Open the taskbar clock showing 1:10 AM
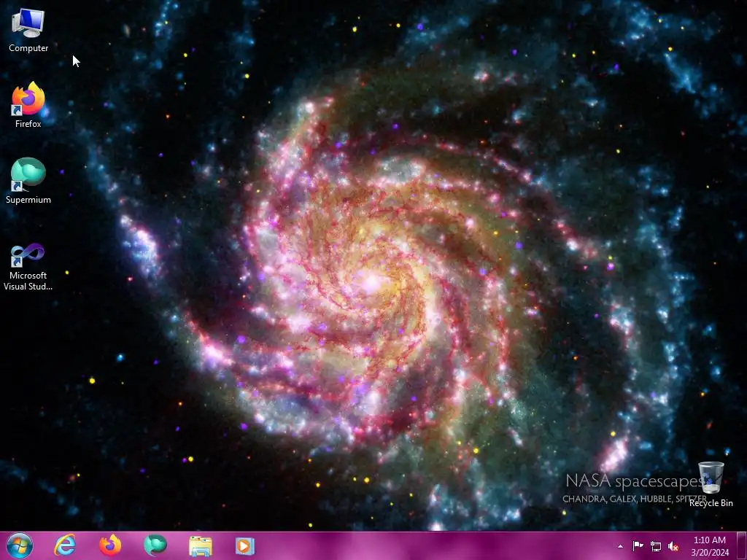 pyautogui.click(x=710, y=546)
